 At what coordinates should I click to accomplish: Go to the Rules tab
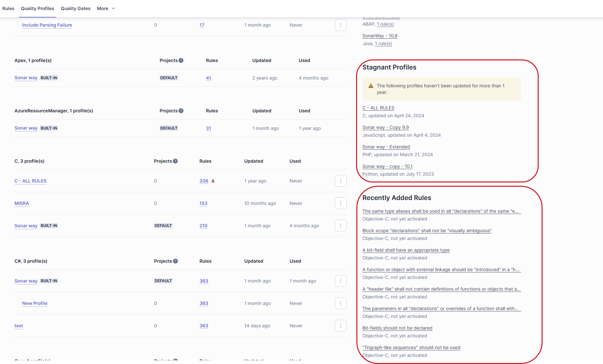click(x=8, y=8)
